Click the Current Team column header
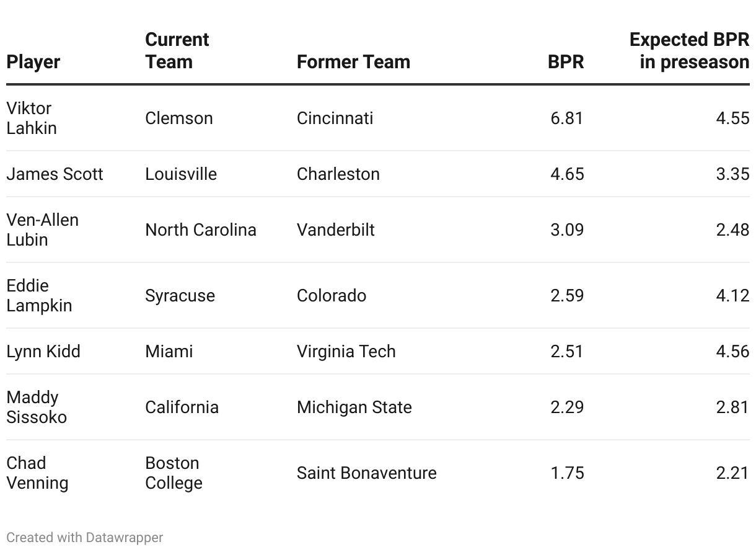This screenshot has width=756, height=552. [177, 51]
